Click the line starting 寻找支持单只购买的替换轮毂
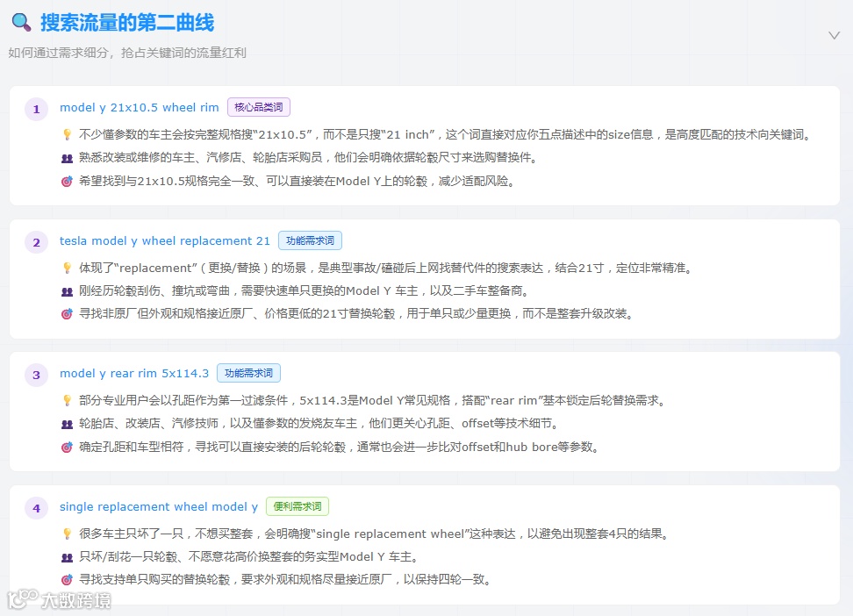 pos(285,579)
